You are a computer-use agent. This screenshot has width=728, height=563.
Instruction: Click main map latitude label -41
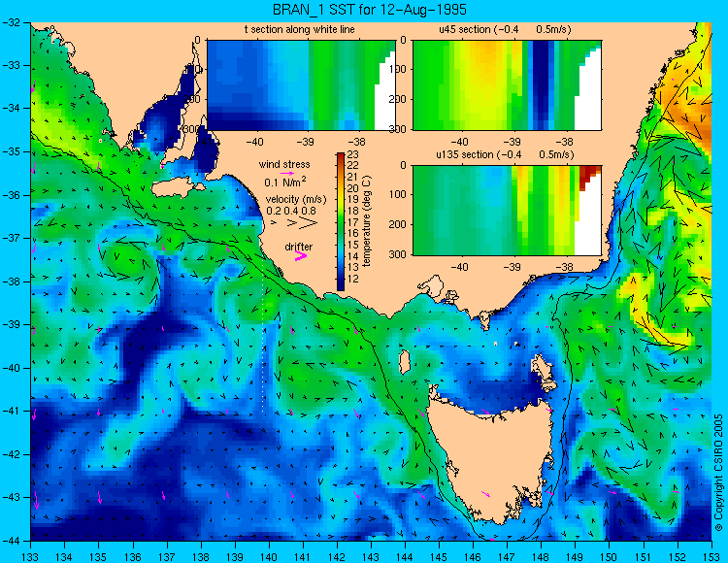point(11,412)
